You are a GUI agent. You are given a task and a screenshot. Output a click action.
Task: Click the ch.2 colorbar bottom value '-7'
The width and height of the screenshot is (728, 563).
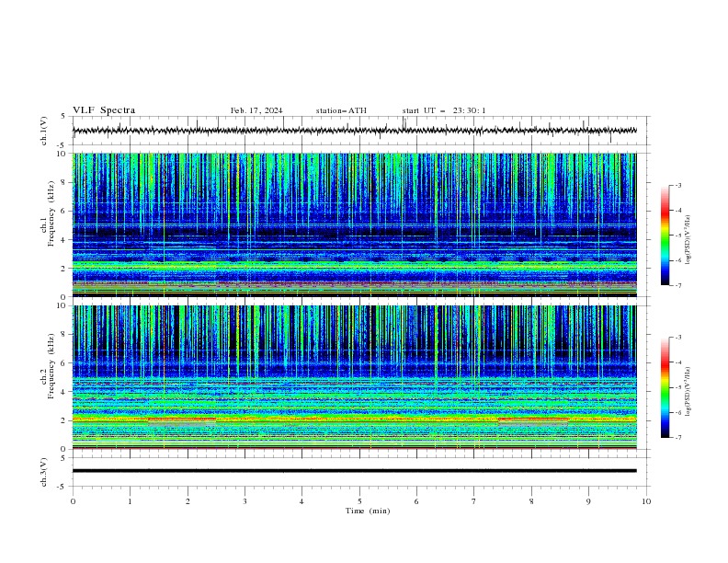pyautogui.click(x=678, y=438)
